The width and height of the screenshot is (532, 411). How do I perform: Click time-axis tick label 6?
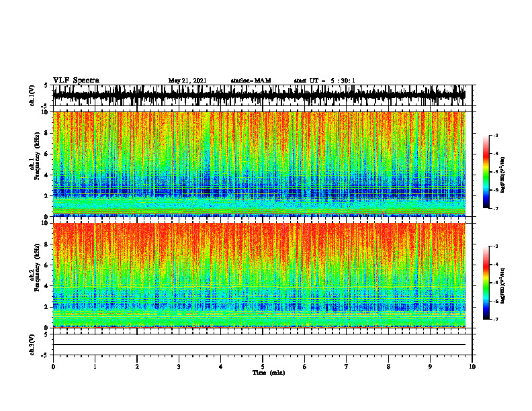(305, 367)
